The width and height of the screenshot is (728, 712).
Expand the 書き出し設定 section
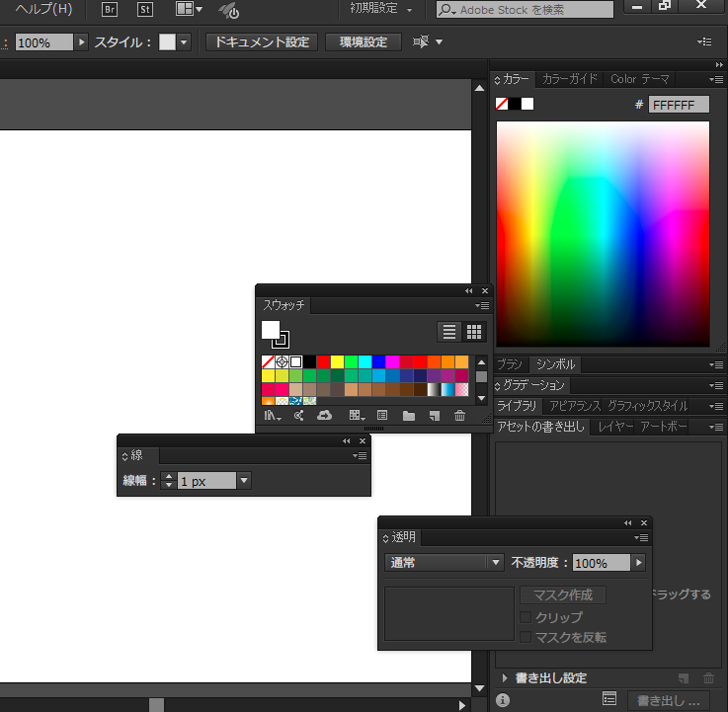505,677
